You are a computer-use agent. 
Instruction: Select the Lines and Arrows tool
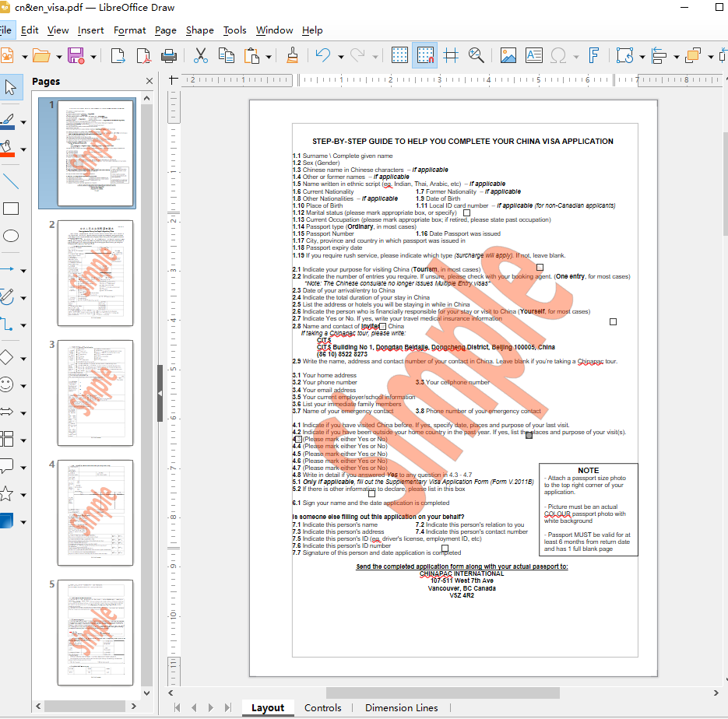tap(9, 269)
